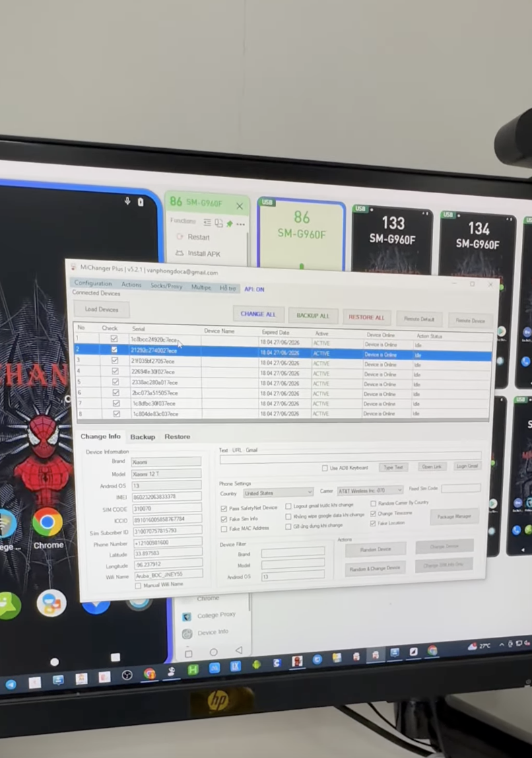Click Device Filter Brand field
The height and width of the screenshot is (758, 532).
(x=293, y=552)
